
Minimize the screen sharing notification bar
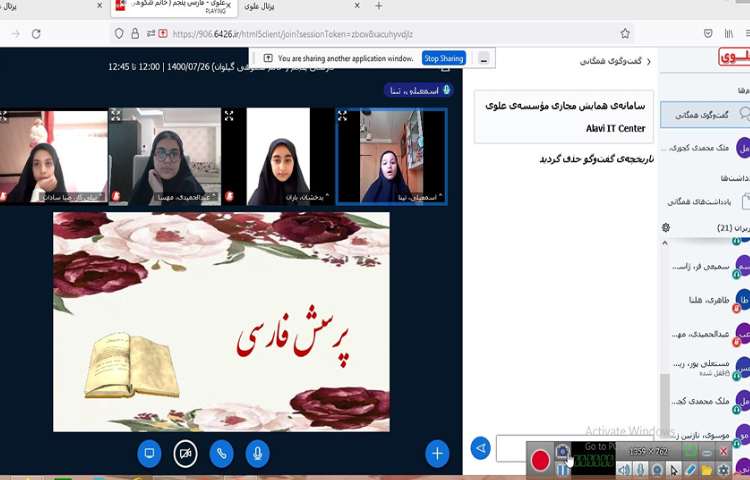(x=484, y=59)
